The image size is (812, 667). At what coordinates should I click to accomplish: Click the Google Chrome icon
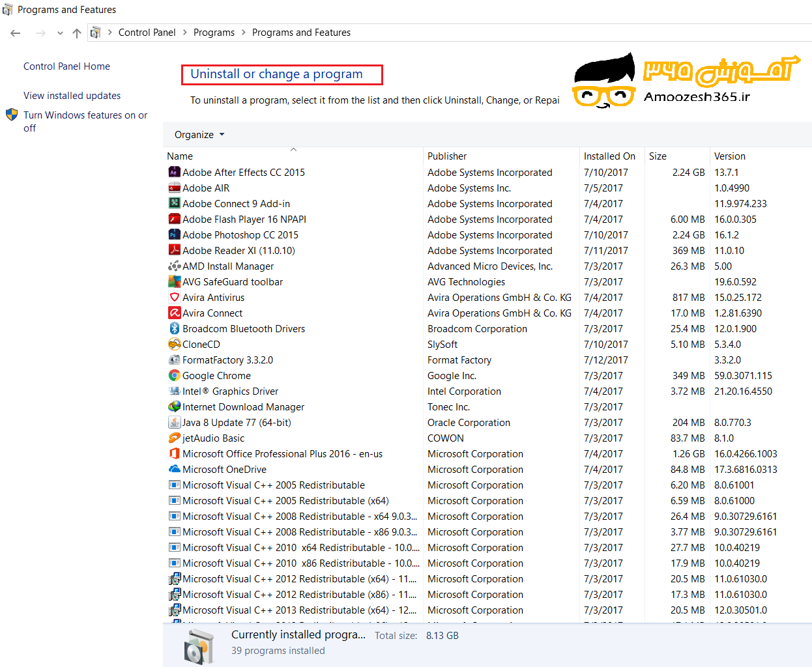tap(174, 375)
